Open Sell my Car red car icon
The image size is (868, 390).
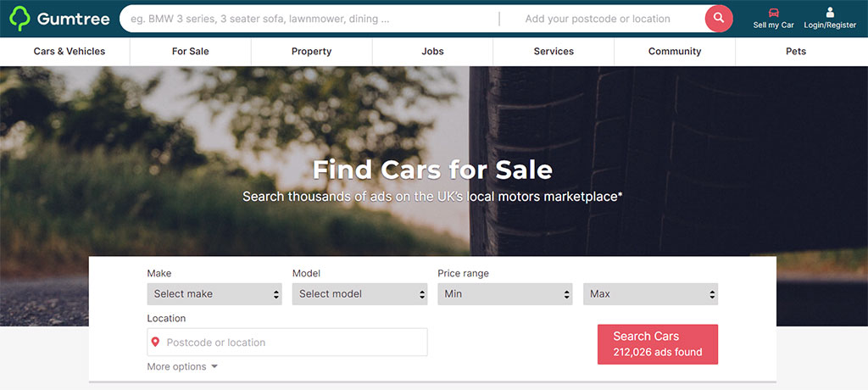pos(773,13)
